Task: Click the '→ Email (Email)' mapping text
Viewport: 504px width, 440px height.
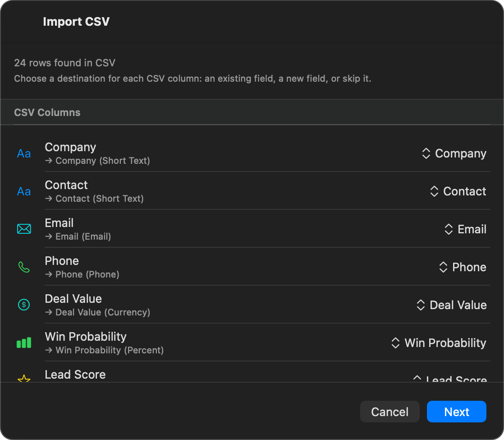Action: pyautogui.click(x=78, y=236)
